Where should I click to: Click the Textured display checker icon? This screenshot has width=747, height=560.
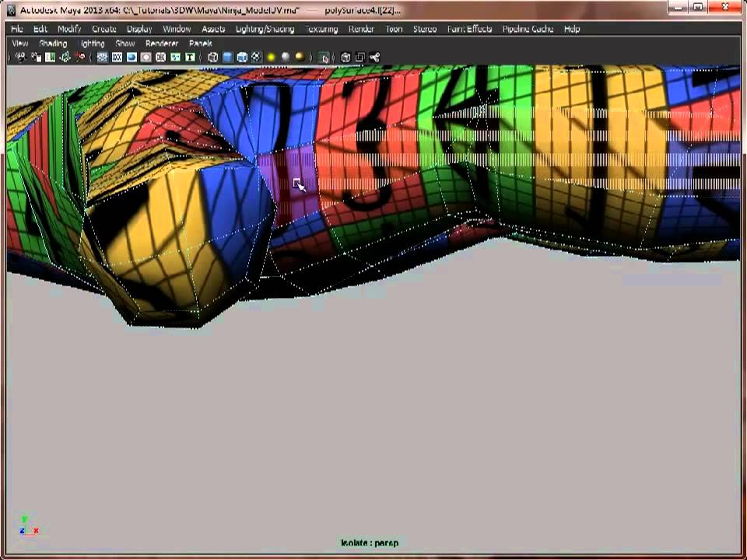[256, 58]
